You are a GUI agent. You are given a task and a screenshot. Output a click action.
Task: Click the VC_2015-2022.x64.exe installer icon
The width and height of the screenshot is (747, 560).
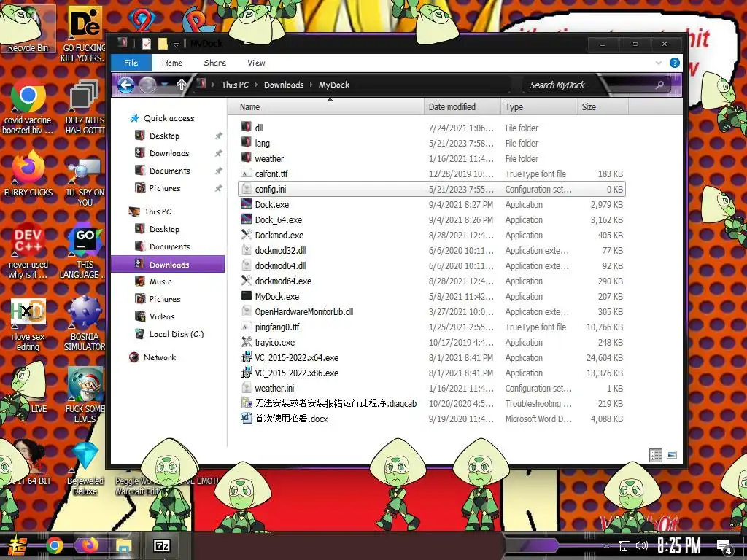tap(247, 357)
